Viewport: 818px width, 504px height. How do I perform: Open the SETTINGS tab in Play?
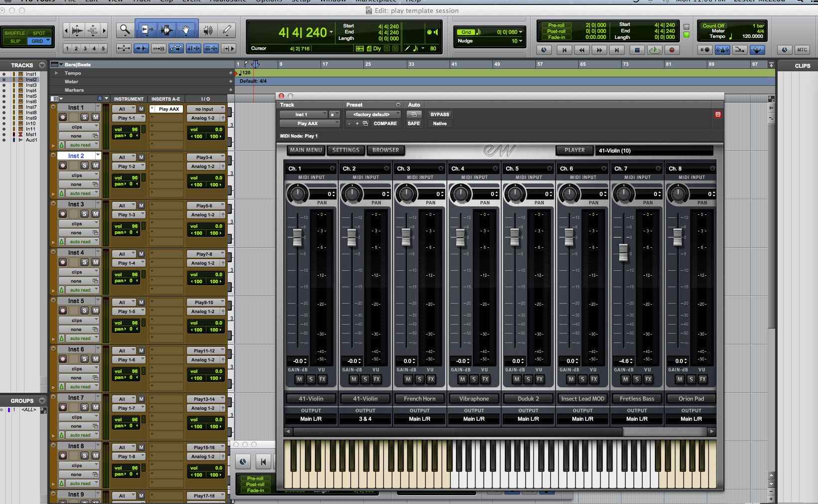click(346, 150)
